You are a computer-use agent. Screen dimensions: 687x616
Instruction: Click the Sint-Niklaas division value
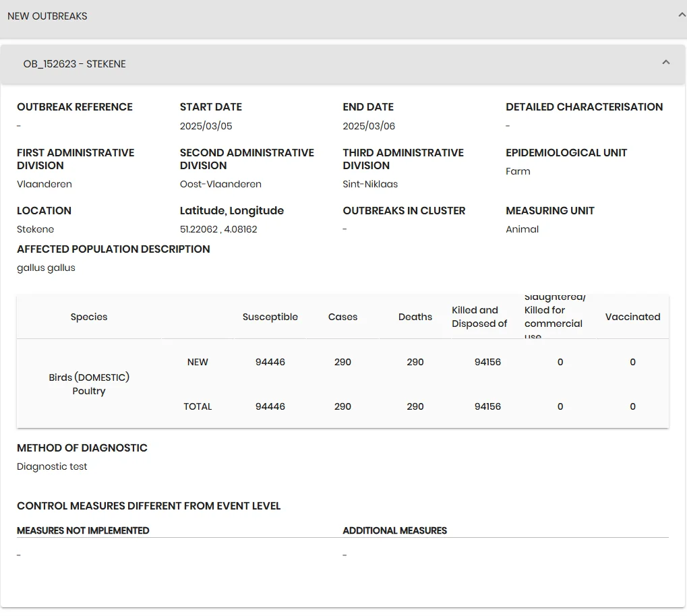(370, 184)
